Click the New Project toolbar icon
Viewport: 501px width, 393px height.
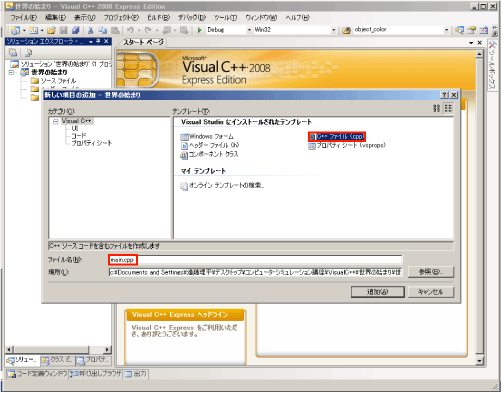coord(15,30)
